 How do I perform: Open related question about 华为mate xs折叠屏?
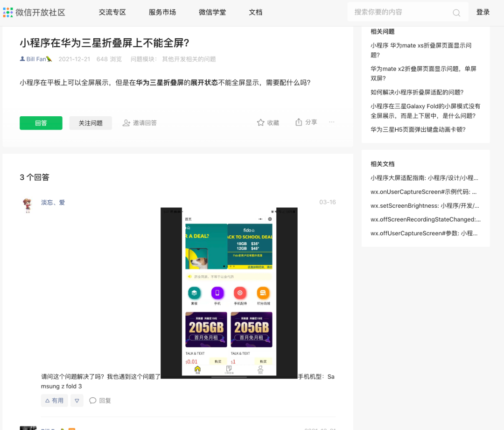click(x=421, y=50)
